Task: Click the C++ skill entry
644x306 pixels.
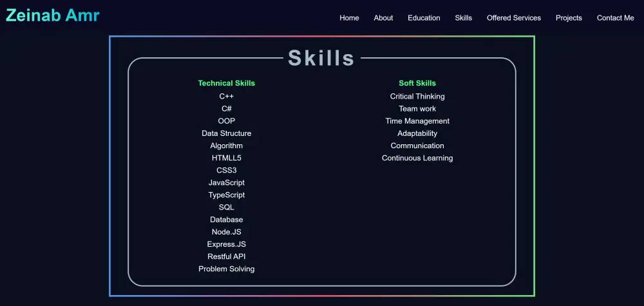Action: pos(226,96)
